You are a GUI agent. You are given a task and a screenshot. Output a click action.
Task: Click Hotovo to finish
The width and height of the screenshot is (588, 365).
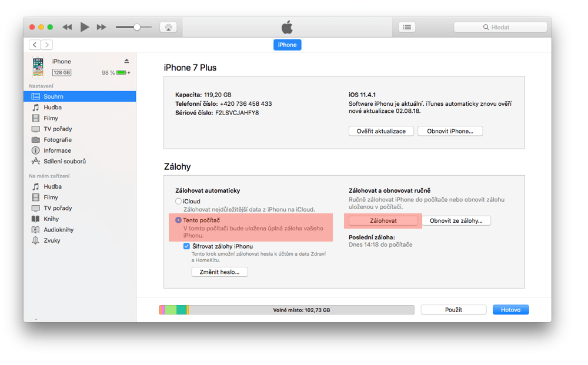510,309
